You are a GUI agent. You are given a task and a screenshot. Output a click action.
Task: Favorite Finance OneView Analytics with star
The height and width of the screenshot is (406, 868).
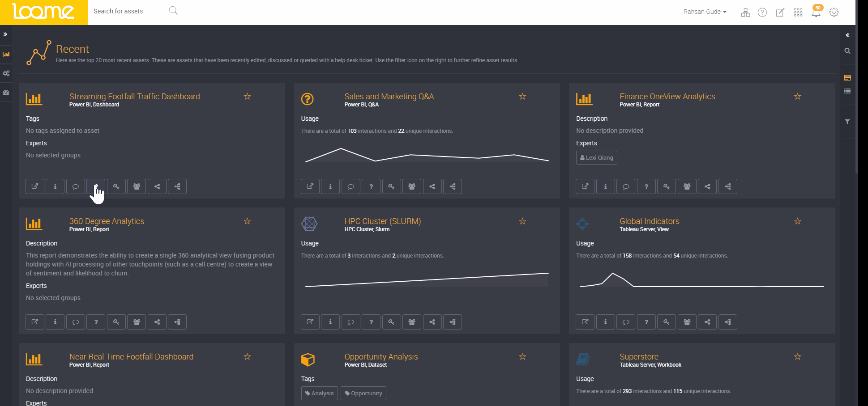(798, 96)
